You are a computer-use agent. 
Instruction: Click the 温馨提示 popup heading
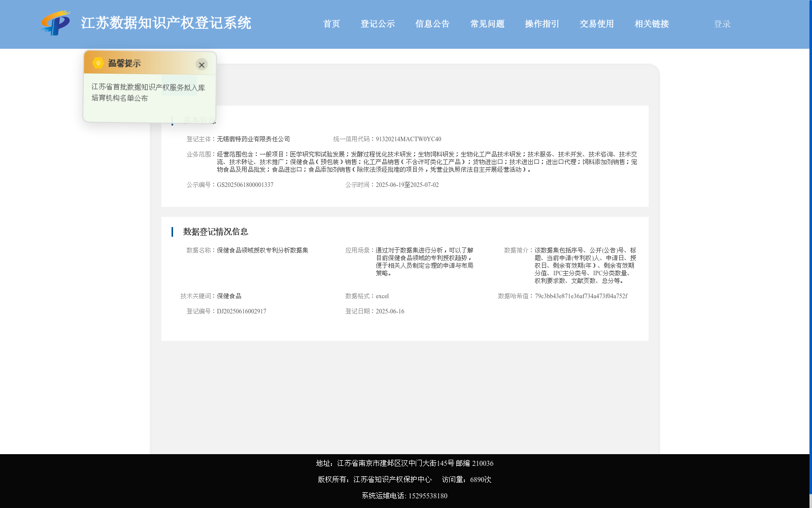(124, 63)
